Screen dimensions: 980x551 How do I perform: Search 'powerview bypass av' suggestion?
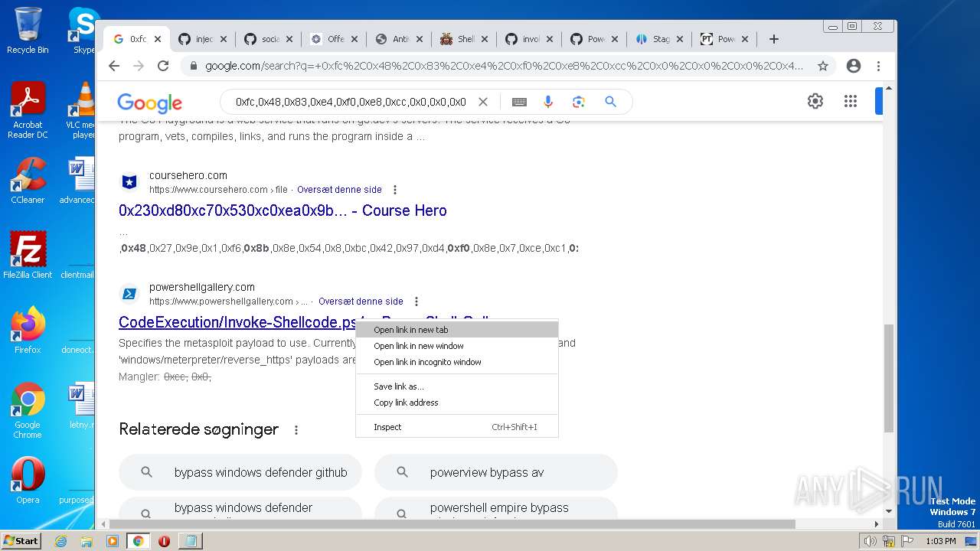click(x=496, y=472)
